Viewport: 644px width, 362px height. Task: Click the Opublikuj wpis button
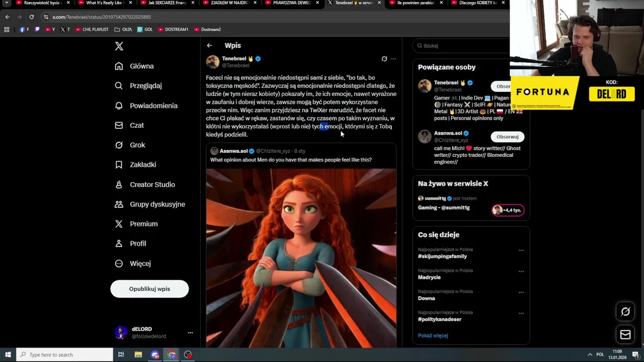149,289
